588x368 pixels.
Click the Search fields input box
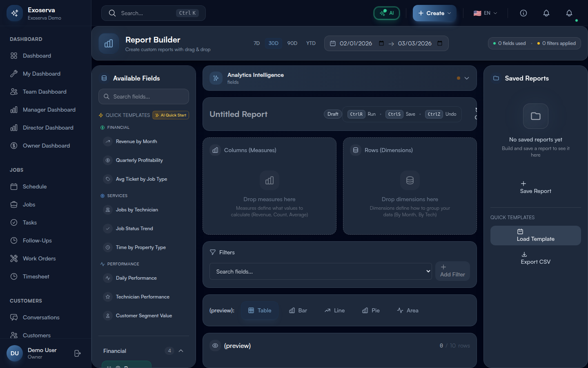pyautogui.click(x=144, y=96)
